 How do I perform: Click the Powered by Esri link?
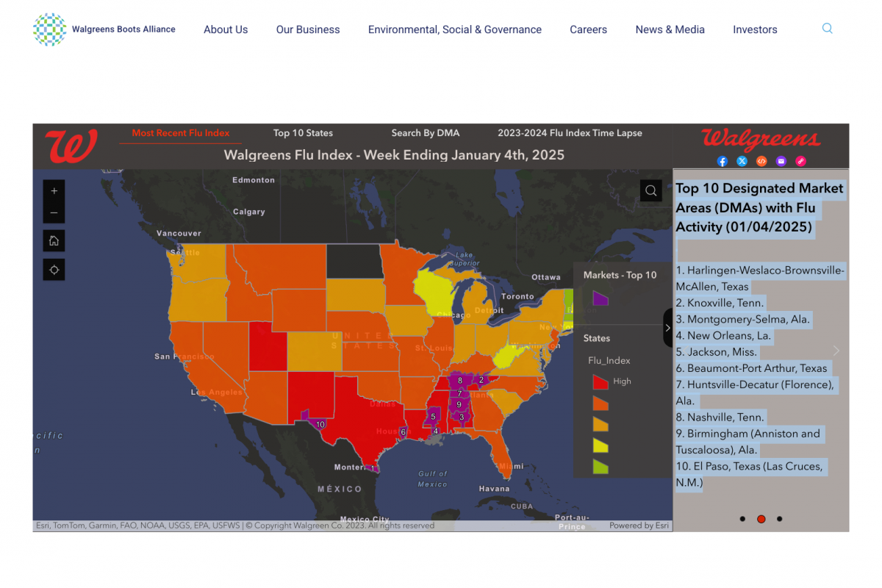(x=639, y=526)
